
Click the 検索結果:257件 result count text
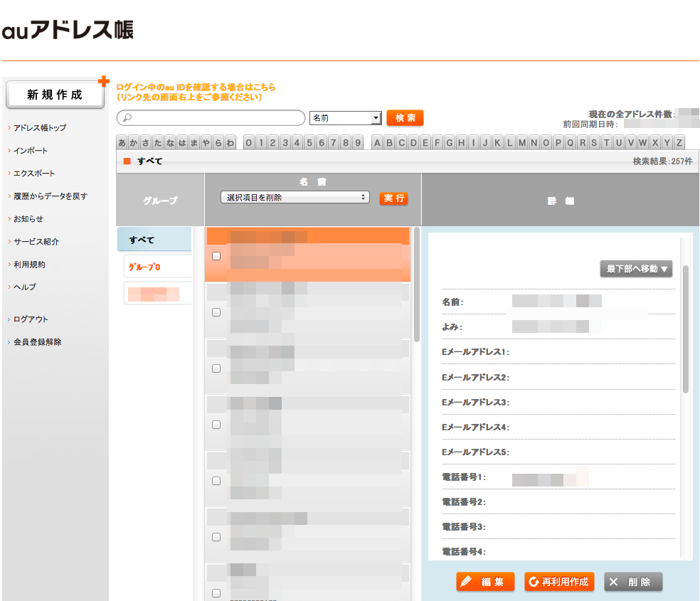pos(662,161)
